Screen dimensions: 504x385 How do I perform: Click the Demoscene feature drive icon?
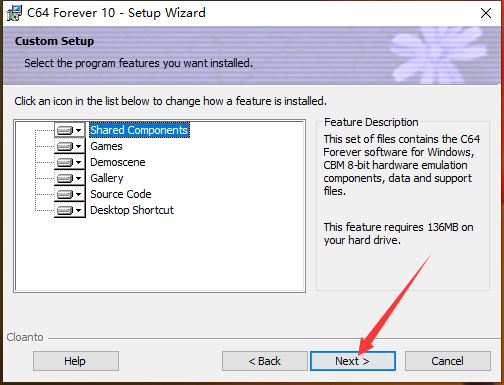65,162
